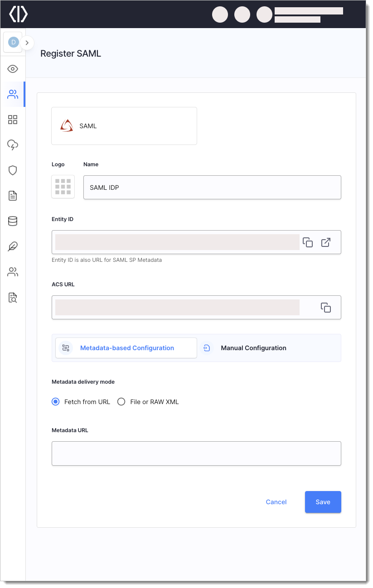The width and height of the screenshot is (373, 588).
Task: Click the PingOne logo in header
Action: (18, 14)
